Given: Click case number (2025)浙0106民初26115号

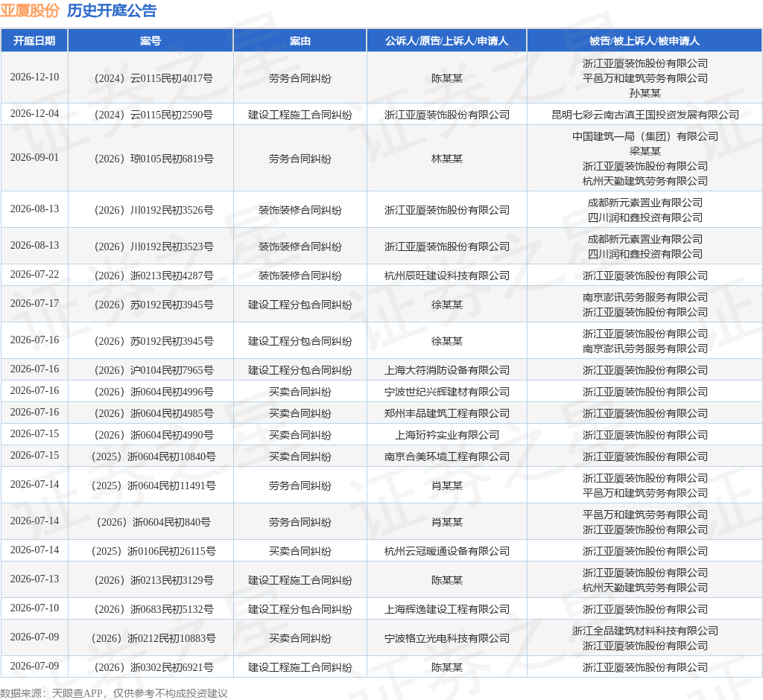Looking at the screenshot, I should 153,551.
